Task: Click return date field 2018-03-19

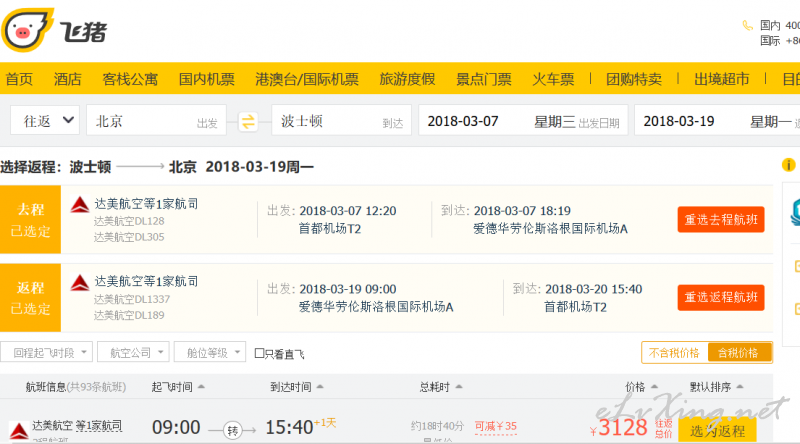Action: [x=717, y=120]
